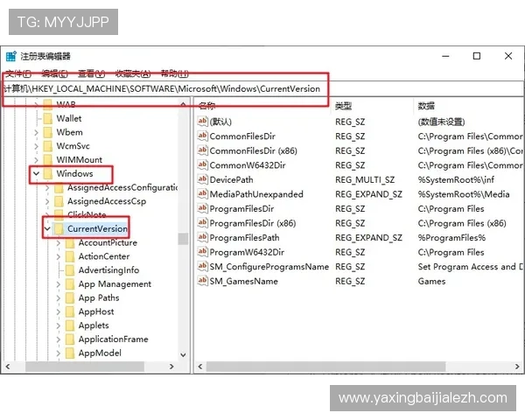
Task: Expand the WcmSvc key
Action: [x=36, y=146]
